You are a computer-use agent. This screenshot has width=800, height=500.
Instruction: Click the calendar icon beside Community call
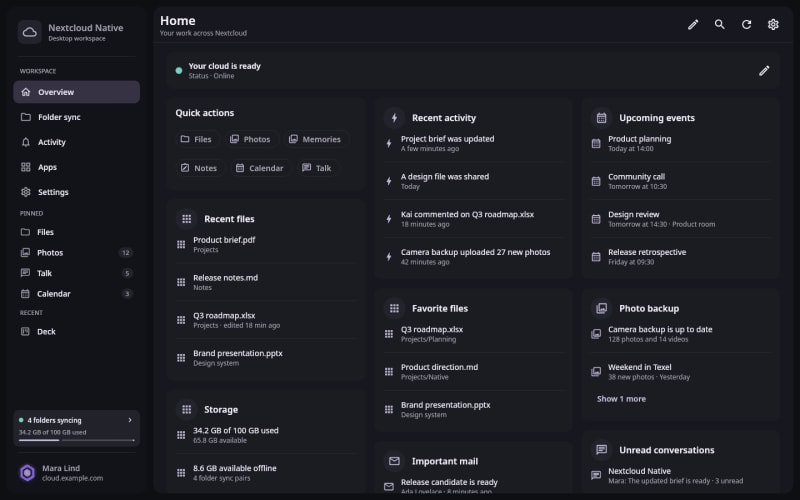pos(596,181)
